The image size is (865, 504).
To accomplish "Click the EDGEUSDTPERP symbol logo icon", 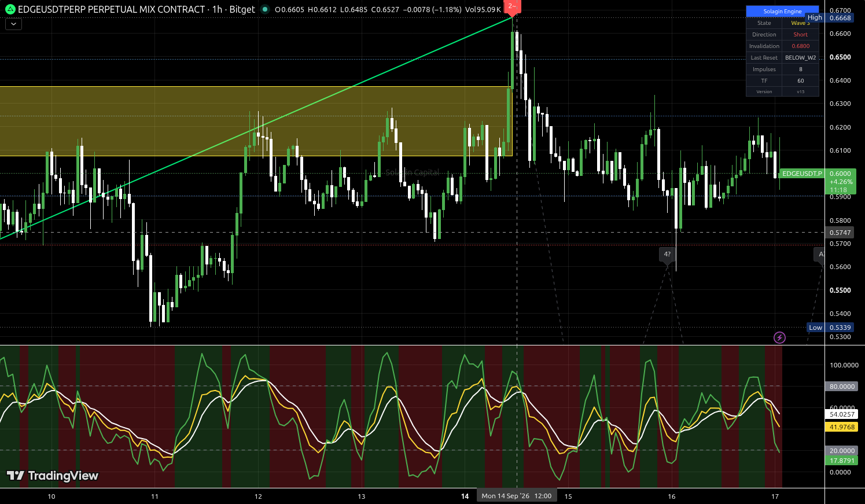I will pyautogui.click(x=10, y=9).
